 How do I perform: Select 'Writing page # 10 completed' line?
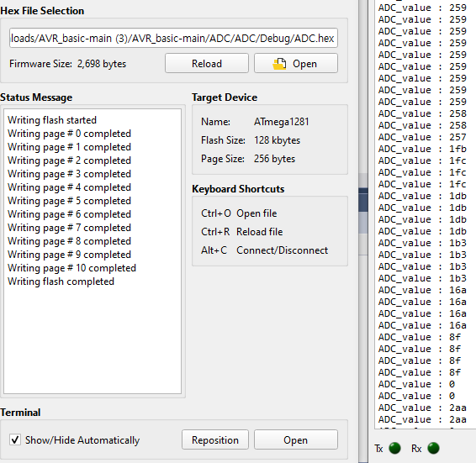(x=71, y=268)
